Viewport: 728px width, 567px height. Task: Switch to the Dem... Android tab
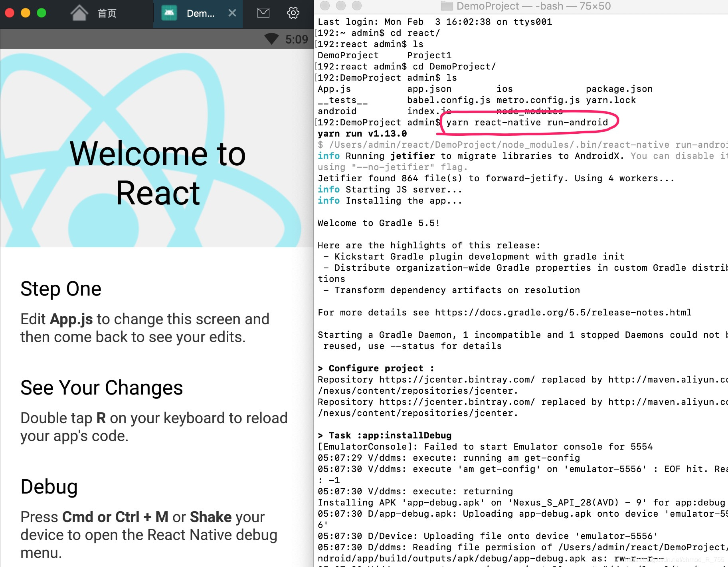pyautogui.click(x=198, y=13)
